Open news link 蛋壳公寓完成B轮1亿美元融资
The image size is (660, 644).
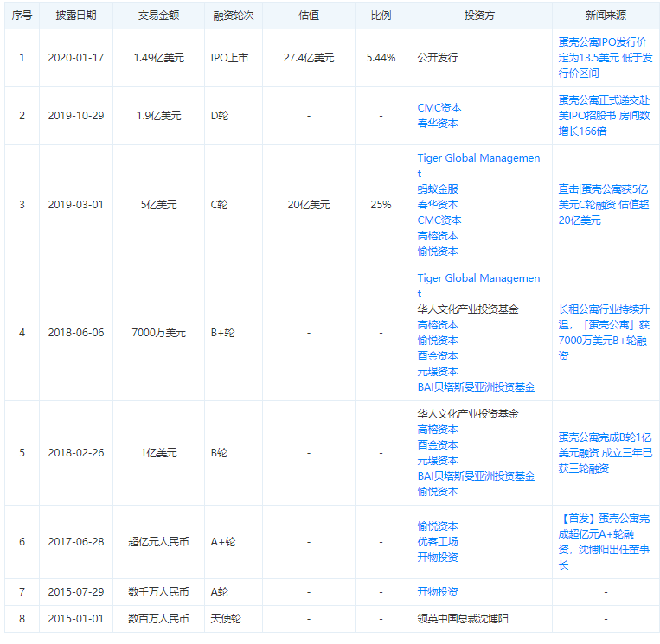[605, 453]
